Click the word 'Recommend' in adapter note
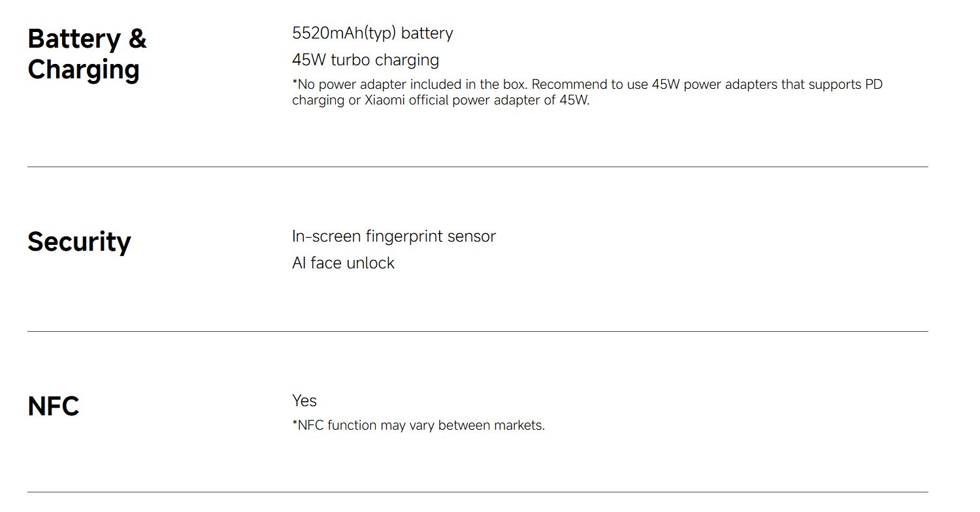The width and height of the screenshot is (980, 512). coord(567,85)
